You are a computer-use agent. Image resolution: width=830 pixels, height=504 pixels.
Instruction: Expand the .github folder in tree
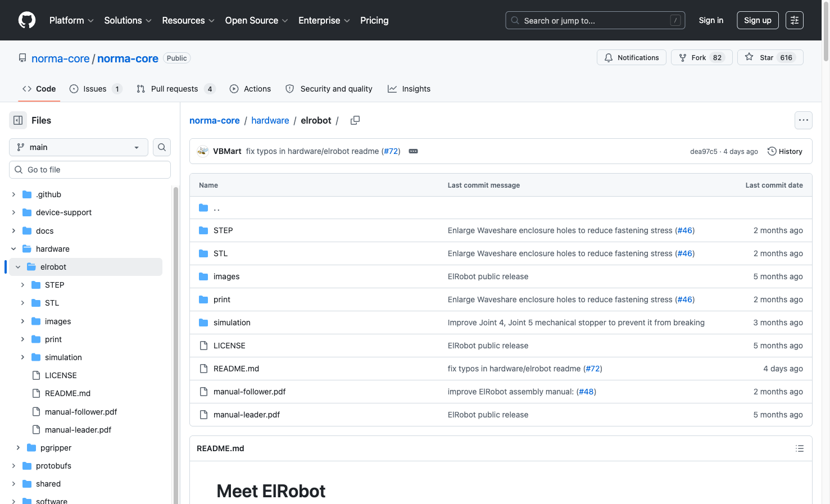coord(13,194)
